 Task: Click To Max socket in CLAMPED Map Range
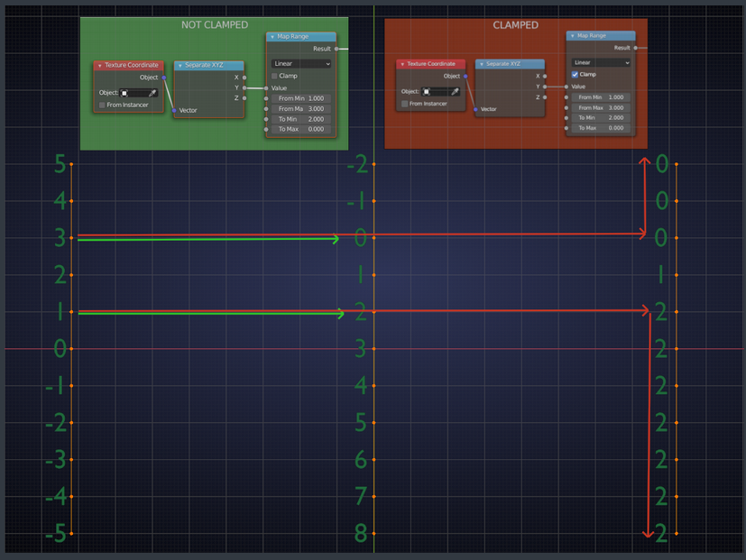[566, 128]
